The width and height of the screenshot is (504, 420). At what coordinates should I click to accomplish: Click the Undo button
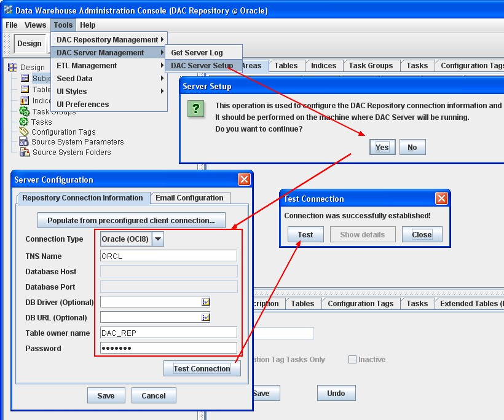coord(336,393)
